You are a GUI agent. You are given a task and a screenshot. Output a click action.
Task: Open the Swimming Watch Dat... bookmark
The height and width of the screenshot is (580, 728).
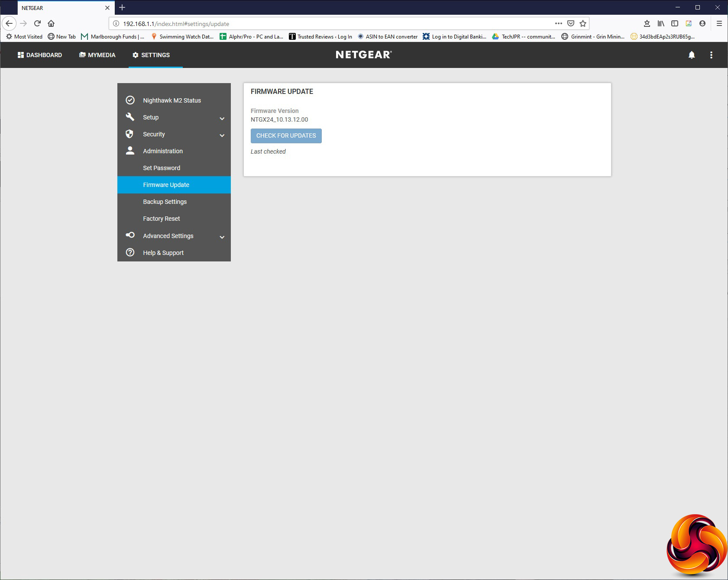(182, 36)
